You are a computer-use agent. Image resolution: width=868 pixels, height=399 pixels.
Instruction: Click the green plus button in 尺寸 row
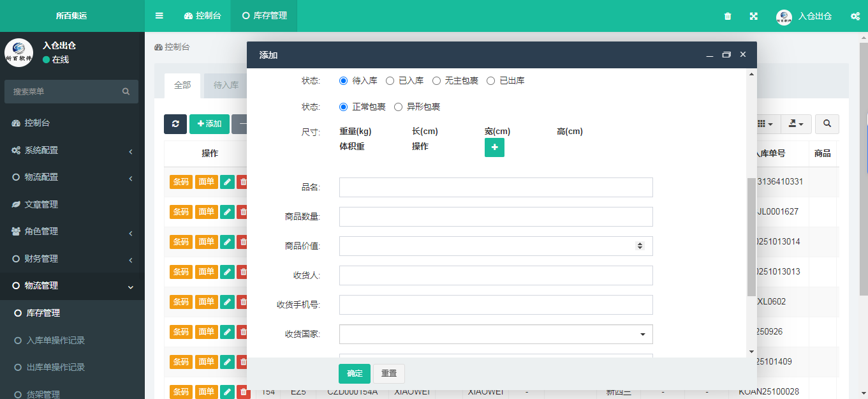494,147
